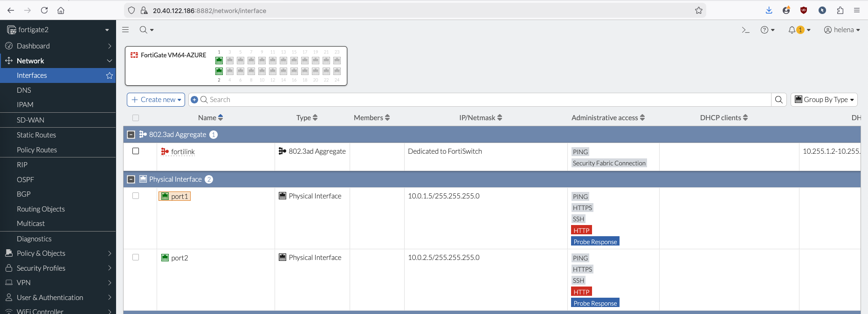868x314 pixels.
Task: Bookmark this page with the browser star
Action: [x=698, y=10]
